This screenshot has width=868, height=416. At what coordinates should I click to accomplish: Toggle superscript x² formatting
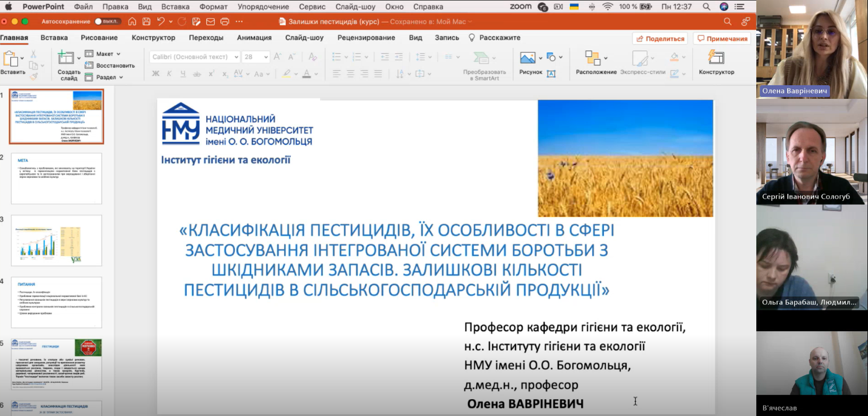[211, 73]
